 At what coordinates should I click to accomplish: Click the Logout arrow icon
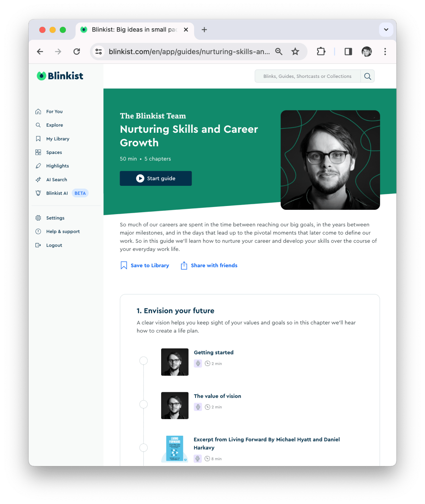pos(38,245)
